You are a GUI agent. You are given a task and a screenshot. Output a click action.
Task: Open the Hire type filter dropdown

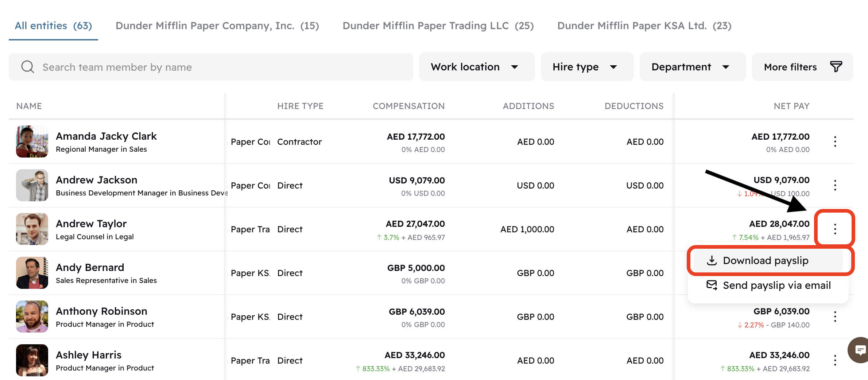(x=587, y=67)
